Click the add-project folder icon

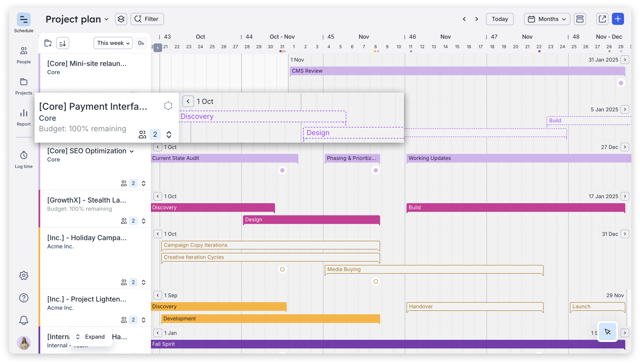(x=48, y=43)
